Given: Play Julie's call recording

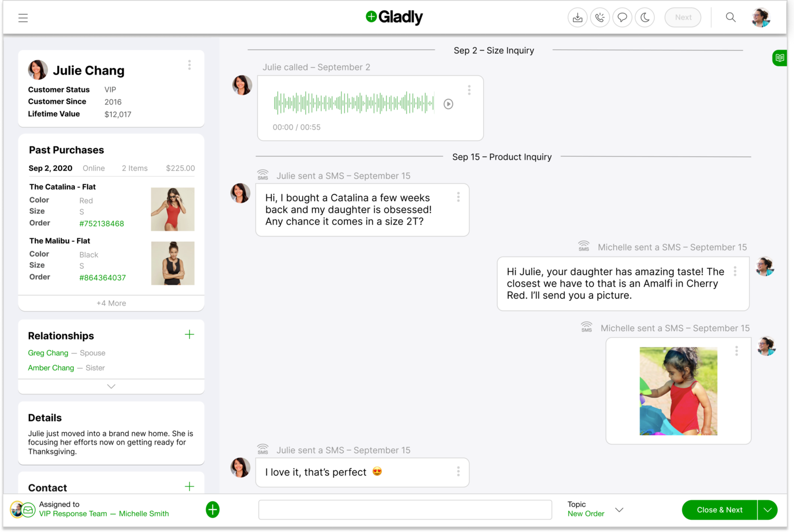Looking at the screenshot, I should (448, 104).
